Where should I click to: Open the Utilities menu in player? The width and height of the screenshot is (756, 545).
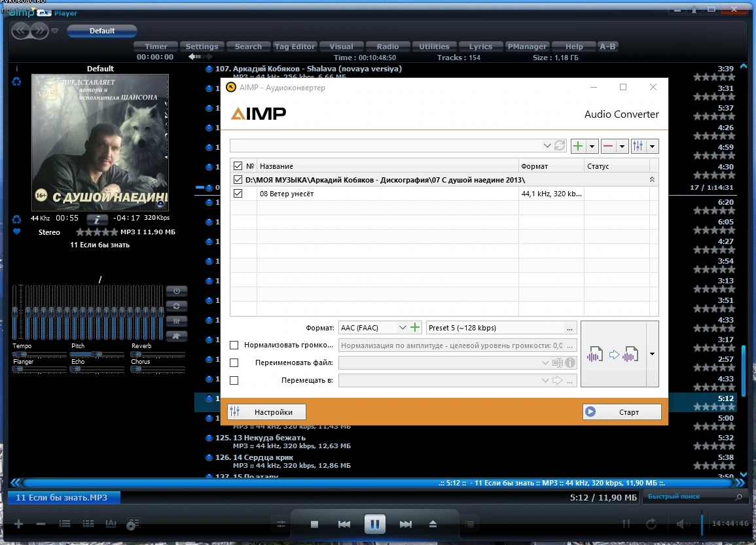point(434,46)
